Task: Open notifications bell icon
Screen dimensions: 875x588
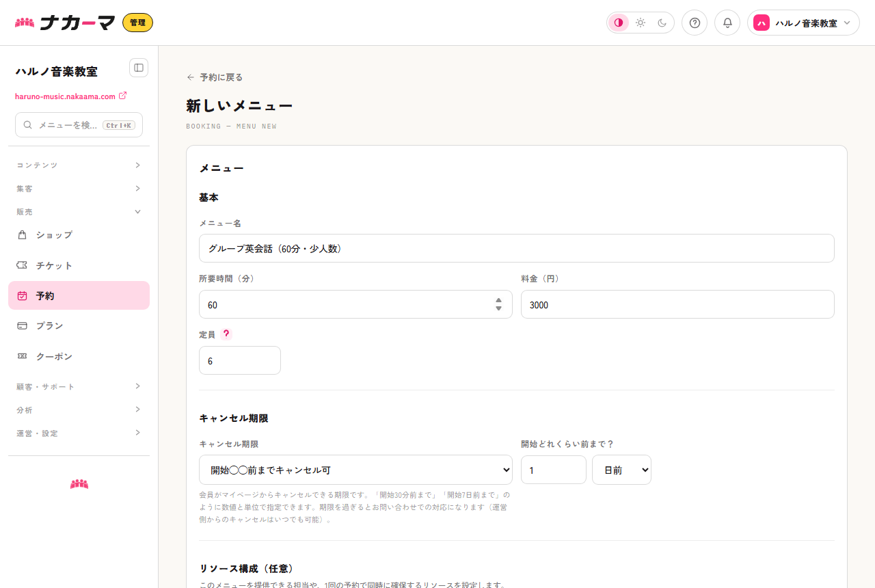Action: click(727, 23)
